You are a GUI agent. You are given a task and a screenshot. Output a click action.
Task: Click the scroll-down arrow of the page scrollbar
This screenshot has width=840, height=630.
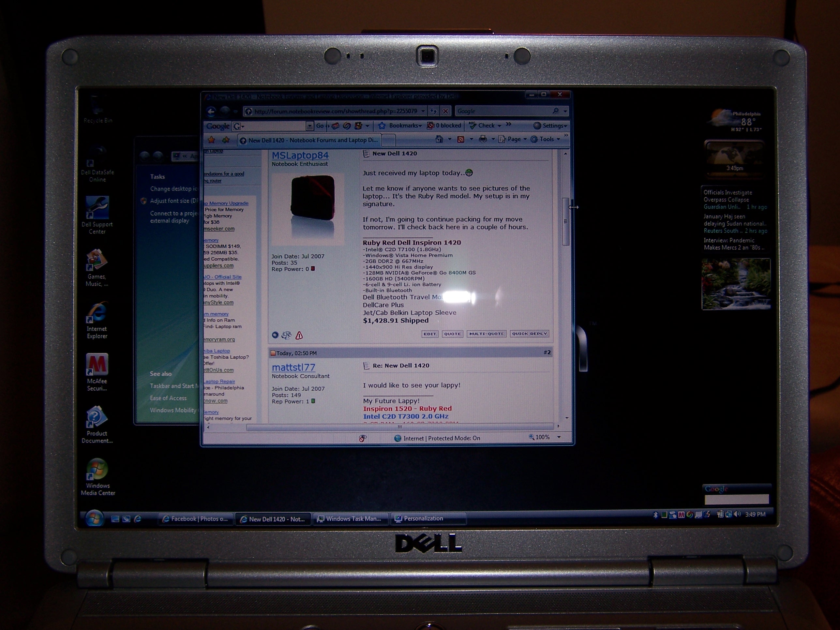pyautogui.click(x=567, y=418)
